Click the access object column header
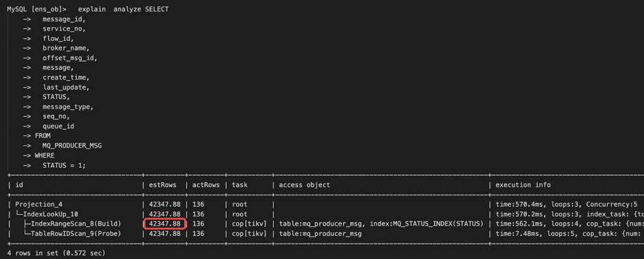The width and height of the screenshot is (644, 259). [x=304, y=185]
